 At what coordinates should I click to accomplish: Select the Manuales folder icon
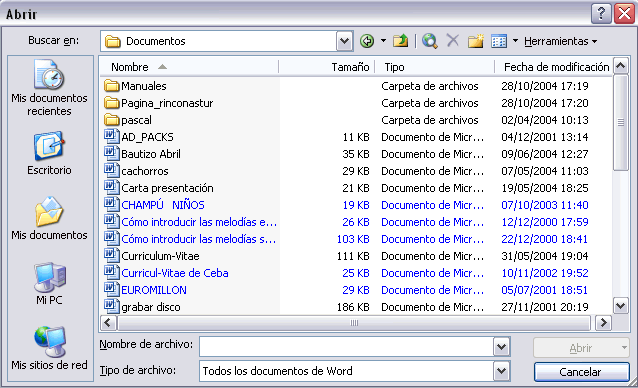click(x=111, y=86)
